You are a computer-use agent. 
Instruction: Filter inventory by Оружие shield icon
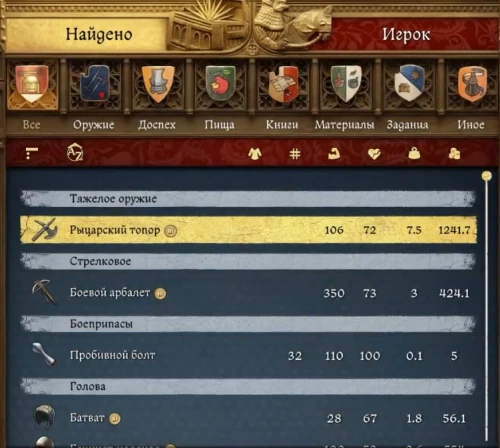tap(95, 83)
